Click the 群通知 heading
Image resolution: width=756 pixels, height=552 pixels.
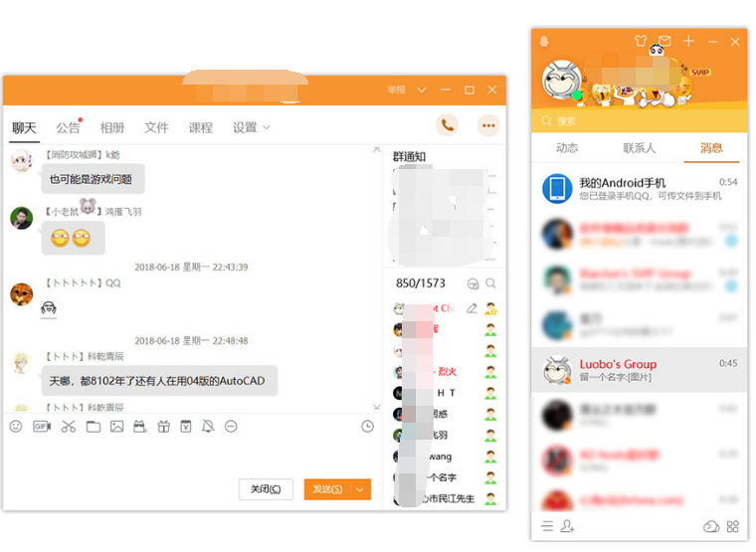click(x=410, y=157)
